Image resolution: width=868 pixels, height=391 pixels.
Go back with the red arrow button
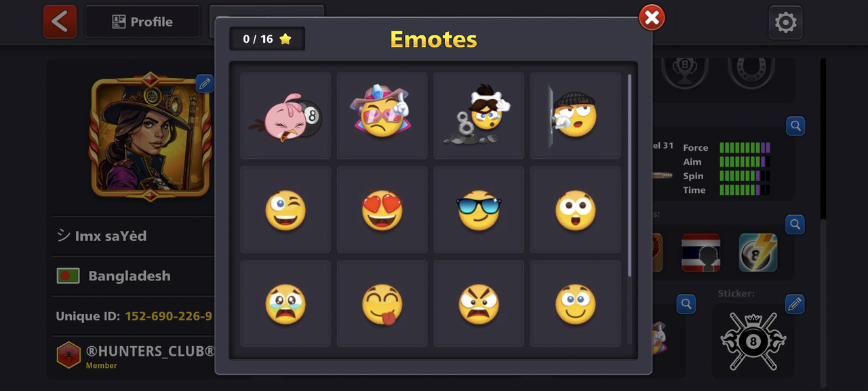pyautogui.click(x=60, y=22)
